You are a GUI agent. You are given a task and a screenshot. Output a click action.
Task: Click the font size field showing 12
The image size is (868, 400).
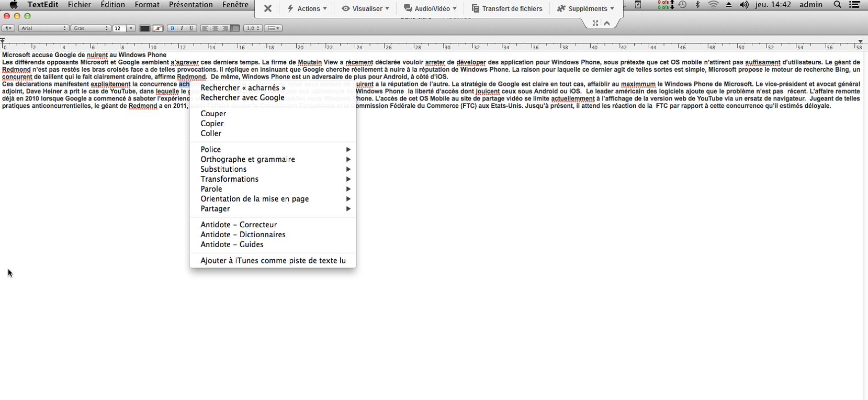119,28
